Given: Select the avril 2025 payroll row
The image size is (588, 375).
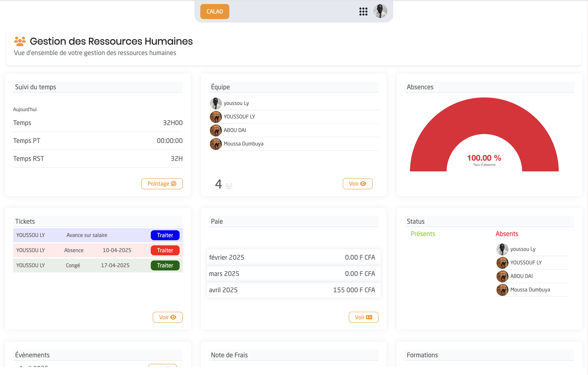Looking at the screenshot, I should click(x=294, y=290).
